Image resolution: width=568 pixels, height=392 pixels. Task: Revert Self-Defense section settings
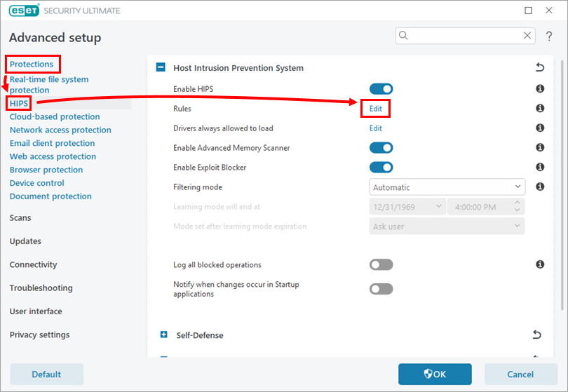pyautogui.click(x=537, y=334)
